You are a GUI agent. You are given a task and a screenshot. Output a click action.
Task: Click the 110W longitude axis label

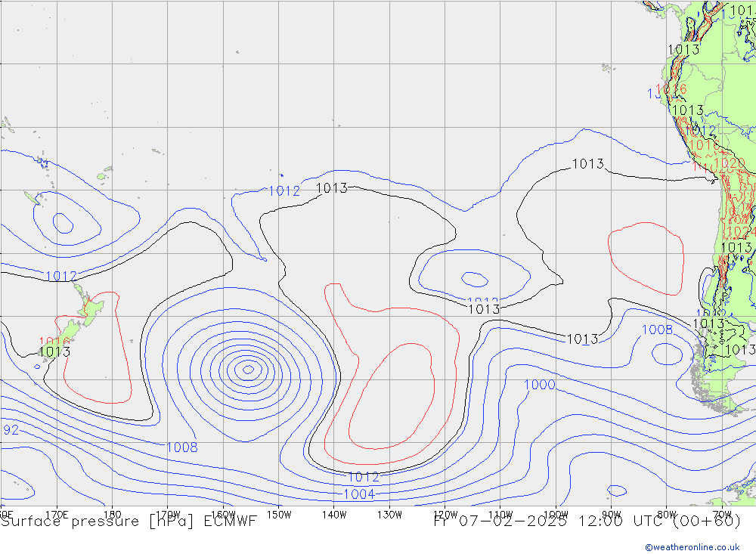coord(500,515)
